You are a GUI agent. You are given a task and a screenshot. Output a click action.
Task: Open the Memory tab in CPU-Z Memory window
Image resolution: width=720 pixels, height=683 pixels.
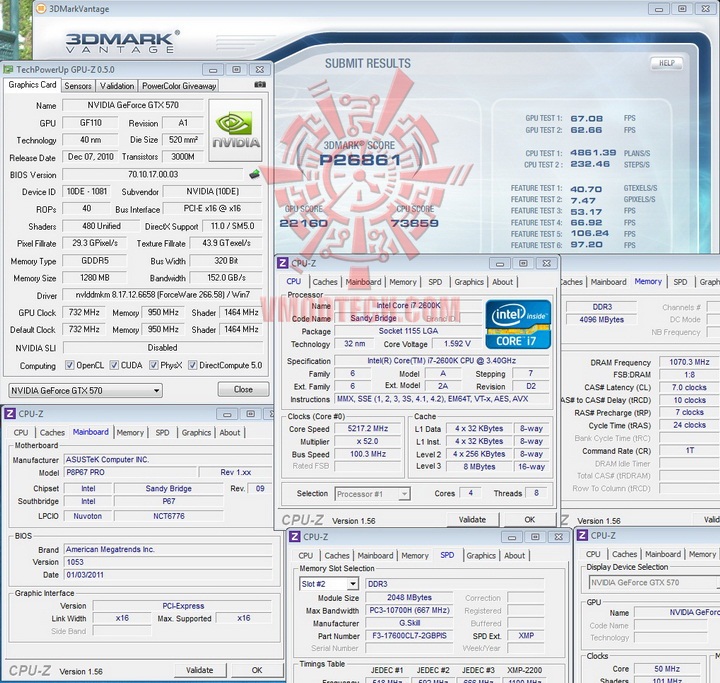[648, 282]
